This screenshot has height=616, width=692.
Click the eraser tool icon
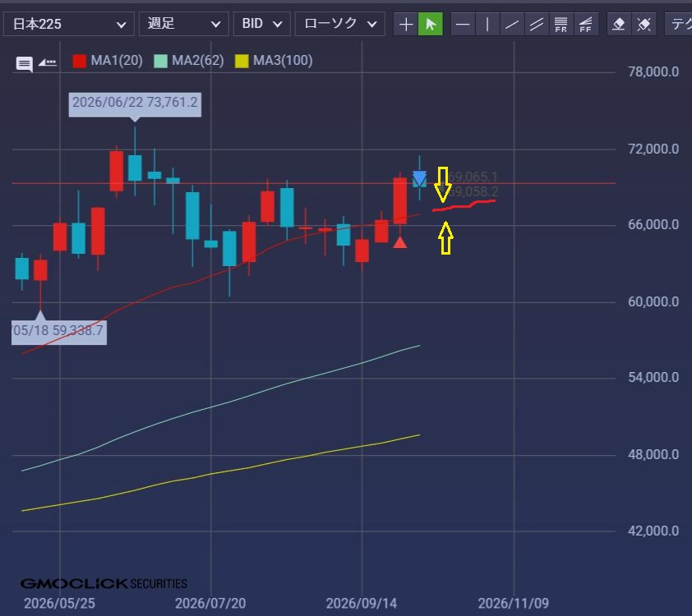click(x=619, y=24)
